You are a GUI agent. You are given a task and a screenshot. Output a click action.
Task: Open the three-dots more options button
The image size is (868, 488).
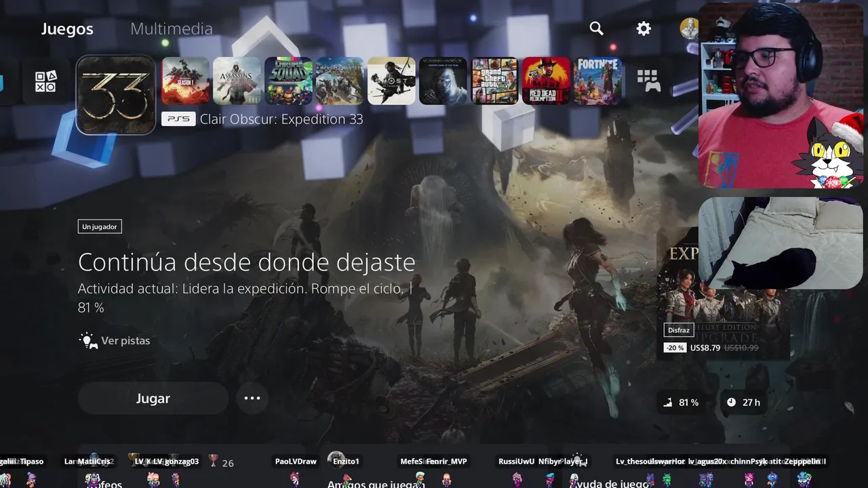click(252, 398)
